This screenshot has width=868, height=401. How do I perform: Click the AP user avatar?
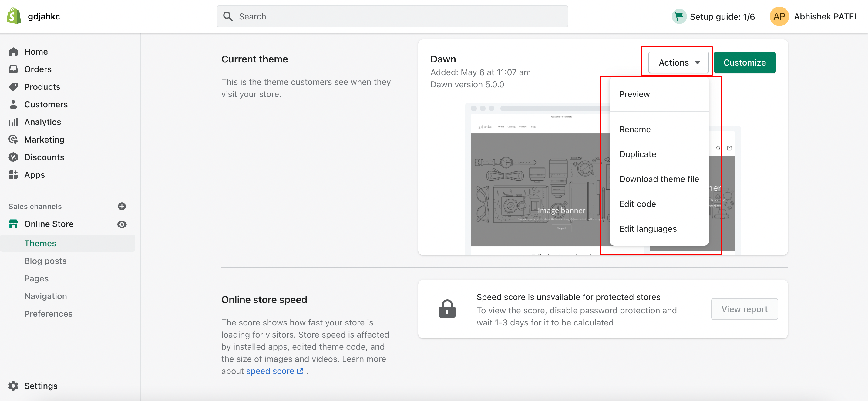779,16
